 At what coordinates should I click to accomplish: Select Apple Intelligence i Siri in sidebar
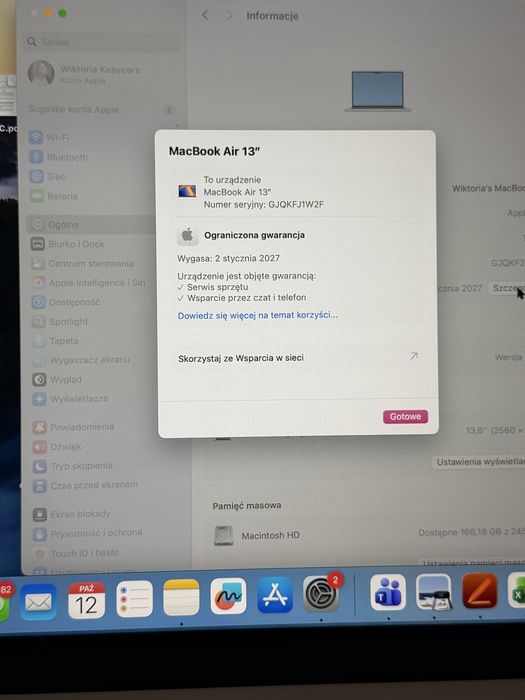[88, 283]
